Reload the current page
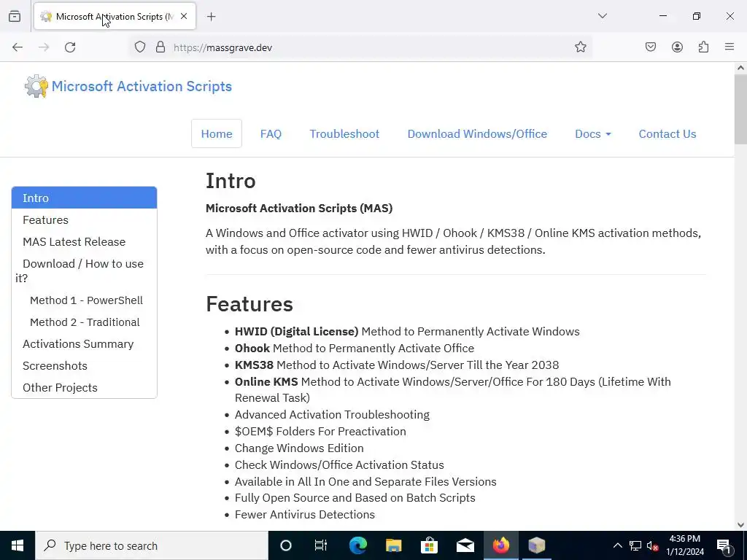This screenshot has width=747, height=560. (70, 47)
